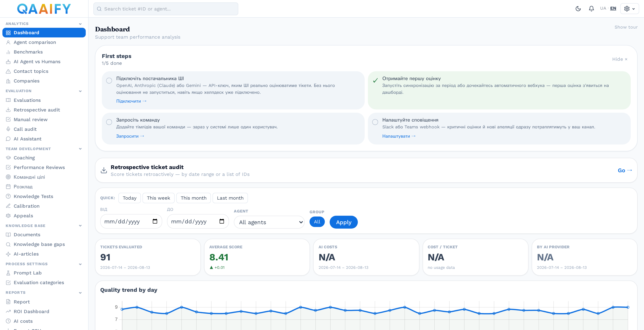The image size is (644, 330).
Task: Click the last data point of quality trend
Action: point(628,307)
